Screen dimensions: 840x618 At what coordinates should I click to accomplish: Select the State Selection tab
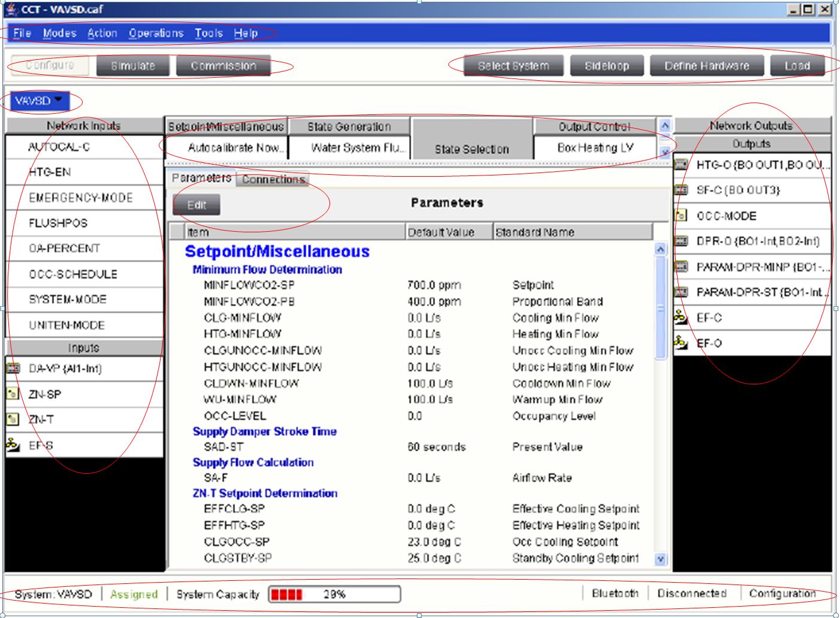[x=472, y=149]
